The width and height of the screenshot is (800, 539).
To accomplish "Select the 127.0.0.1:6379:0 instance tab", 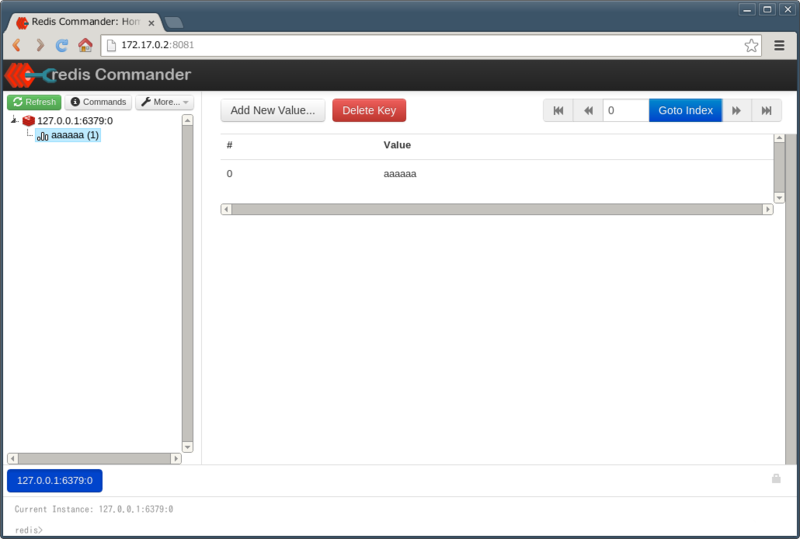I will click(x=55, y=480).
